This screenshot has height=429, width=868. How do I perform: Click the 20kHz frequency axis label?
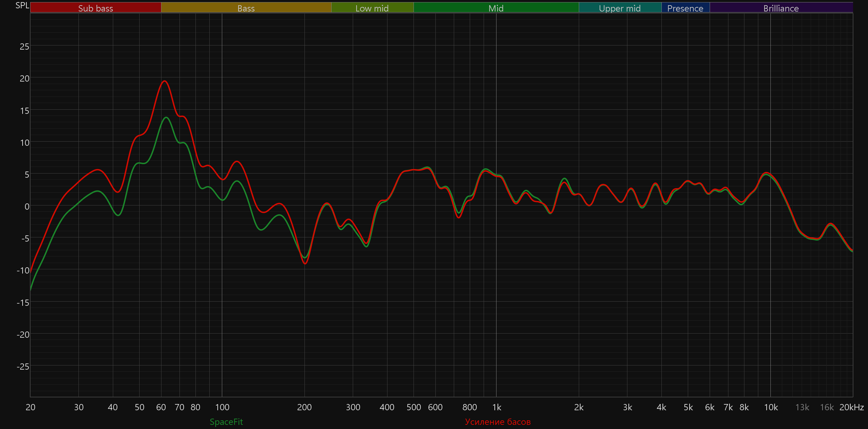click(x=851, y=407)
